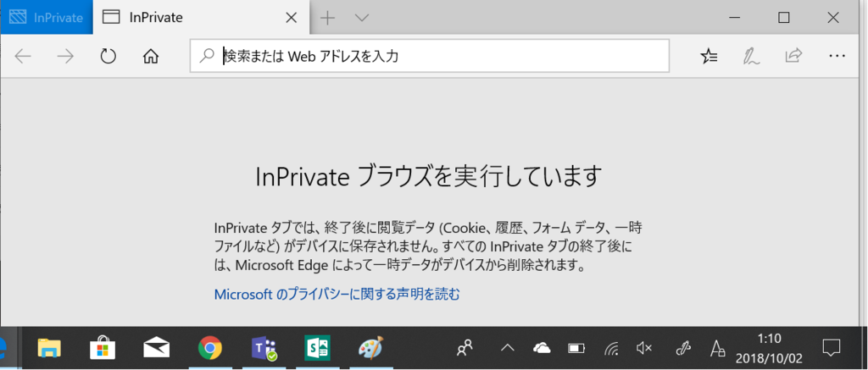Launch Google Chrome from the taskbar
The width and height of the screenshot is (868, 370).
point(210,348)
